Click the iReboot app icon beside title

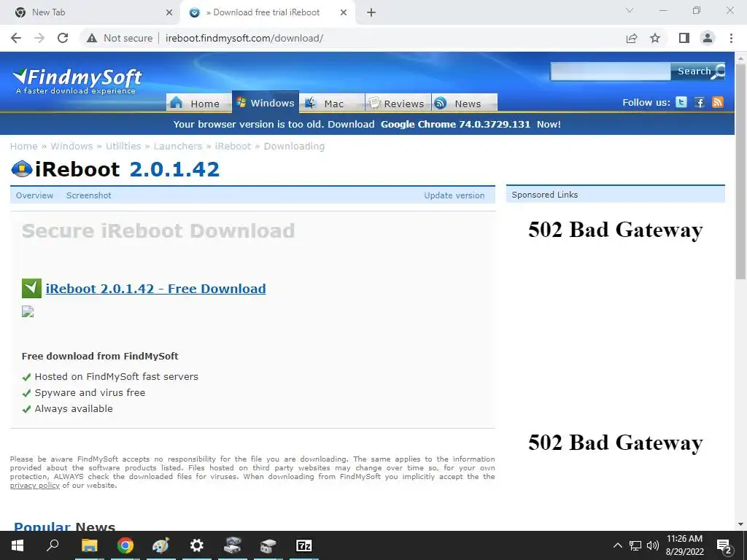(x=21, y=169)
